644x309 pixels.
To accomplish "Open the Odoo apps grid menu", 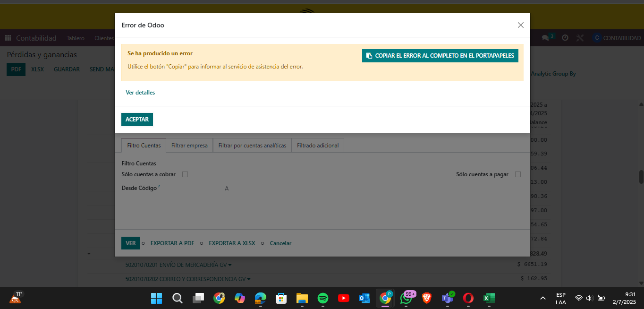I will click(8, 38).
